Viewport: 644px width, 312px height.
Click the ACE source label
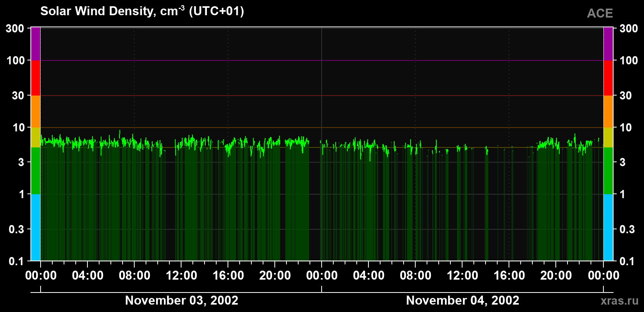point(600,13)
